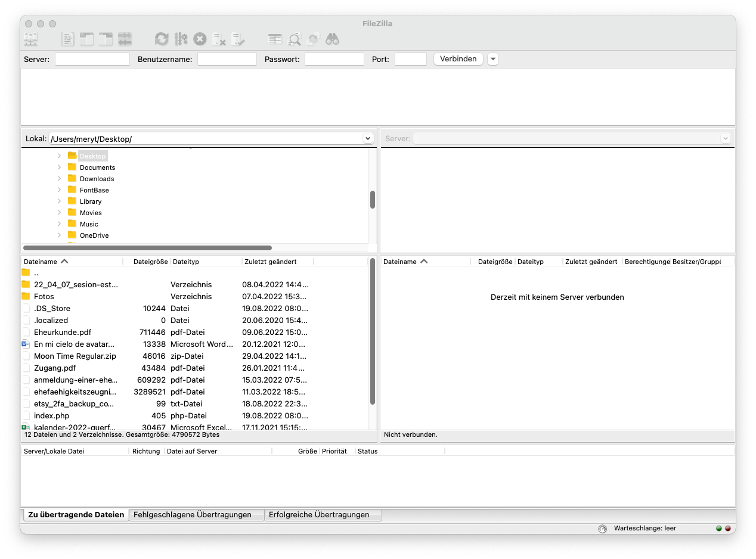Open the quickconnect options dropdown arrow
Viewport: 756px width, 559px height.
[x=492, y=58]
